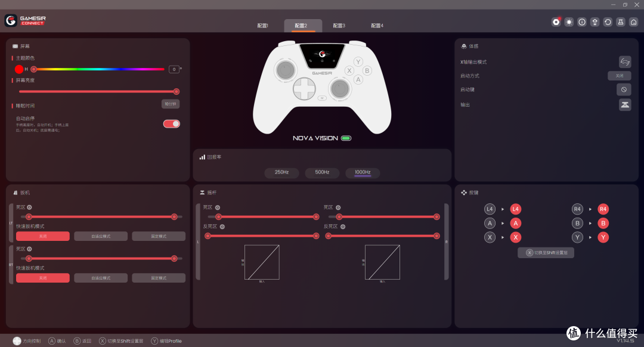Viewport: 644px width, 347px height.
Task: Click 方向控制 hint in bottom bar
Action: 27,341
